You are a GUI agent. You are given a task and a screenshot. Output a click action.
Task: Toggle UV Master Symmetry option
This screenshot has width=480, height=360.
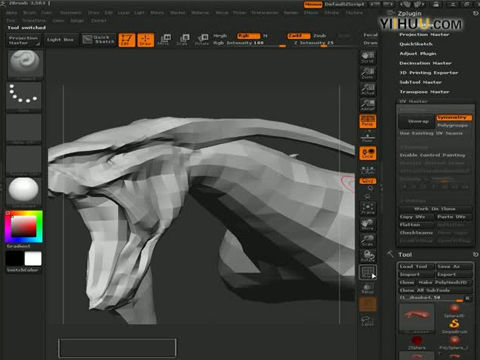[x=453, y=118]
